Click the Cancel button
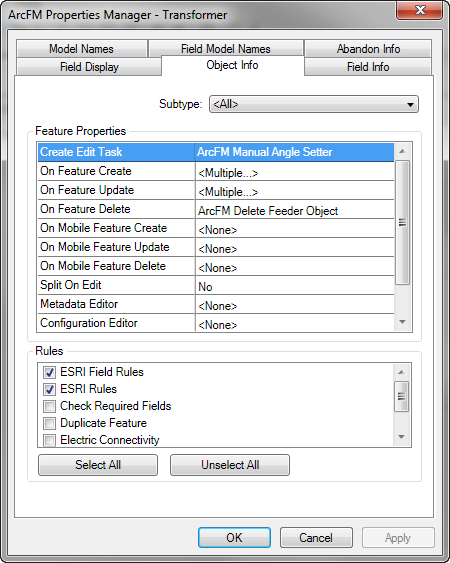Screen dimensions: 450x563 [x=316, y=538]
